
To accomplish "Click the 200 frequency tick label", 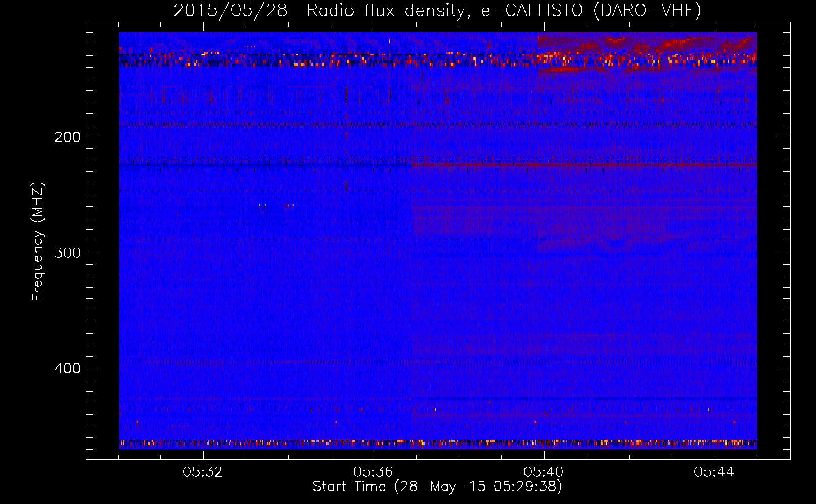I will coord(68,137).
